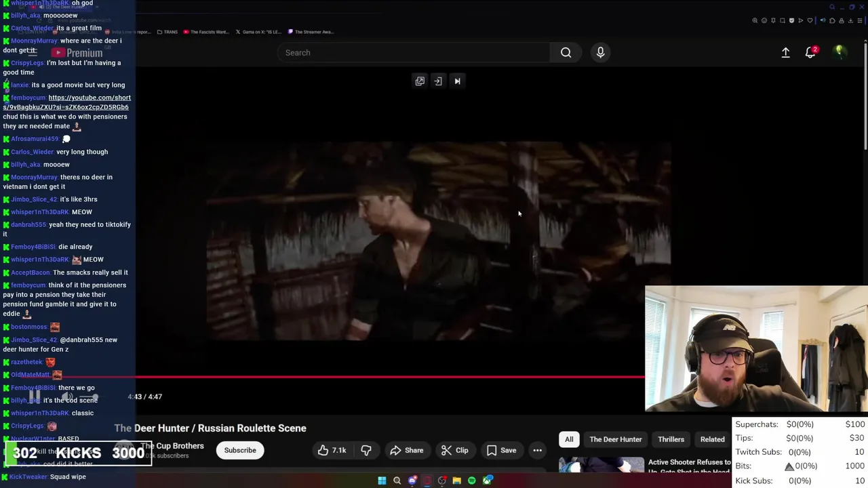Image resolution: width=868 pixels, height=488 pixels.
Task: Click the YouTube search magnifier button
Action: (x=566, y=52)
